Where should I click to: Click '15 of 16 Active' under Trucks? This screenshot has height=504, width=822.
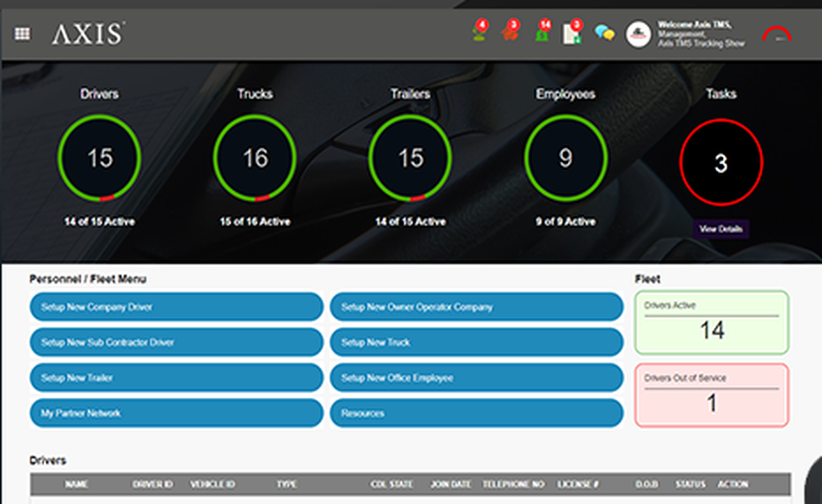click(255, 222)
